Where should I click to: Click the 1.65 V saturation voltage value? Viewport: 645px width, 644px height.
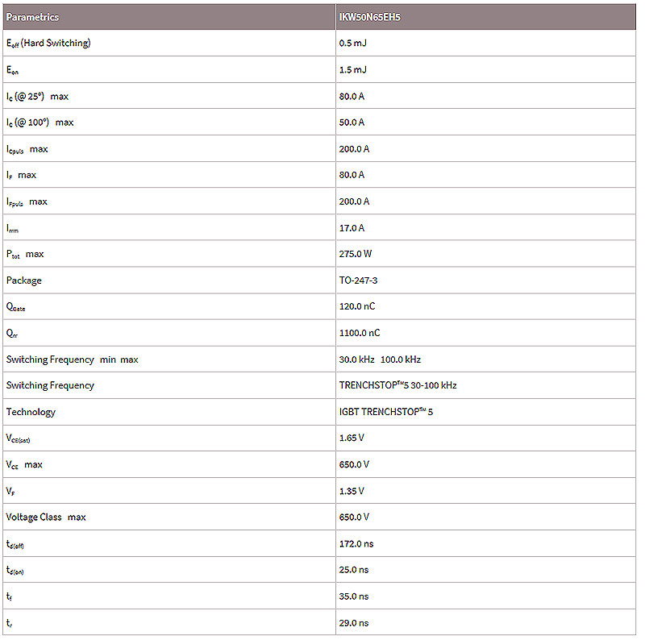[352, 438]
